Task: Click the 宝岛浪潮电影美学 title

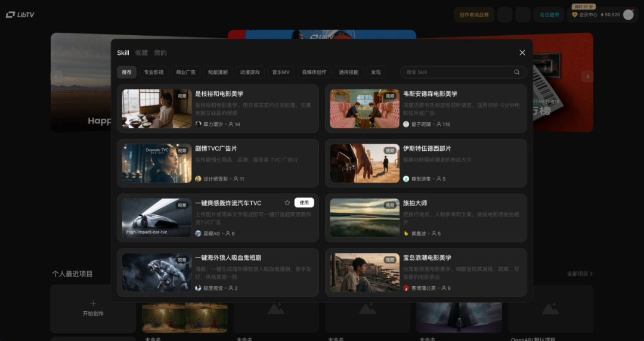Action: pyautogui.click(x=427, y=258)
